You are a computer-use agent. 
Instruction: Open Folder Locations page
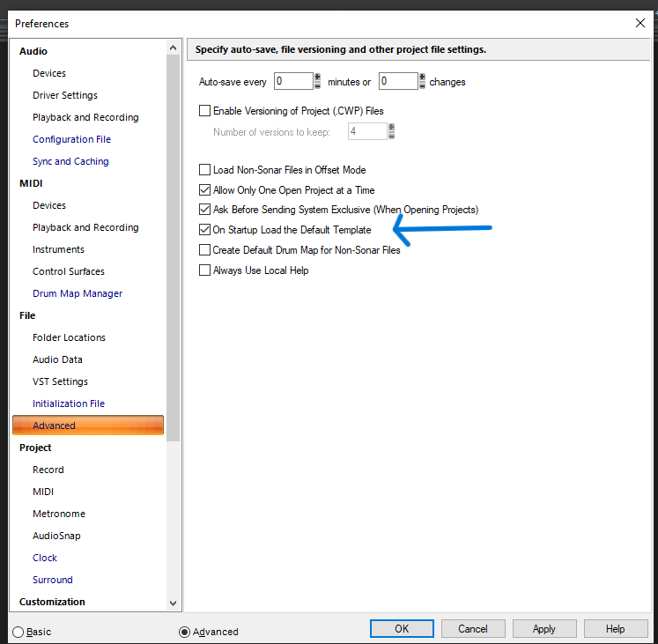pos(69,337)
